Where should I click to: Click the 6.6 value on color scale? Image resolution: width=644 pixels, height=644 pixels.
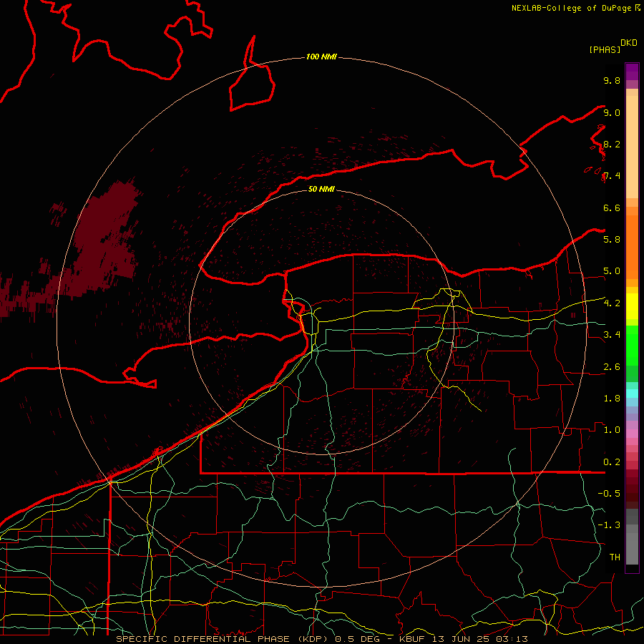(x=612, y=208)
